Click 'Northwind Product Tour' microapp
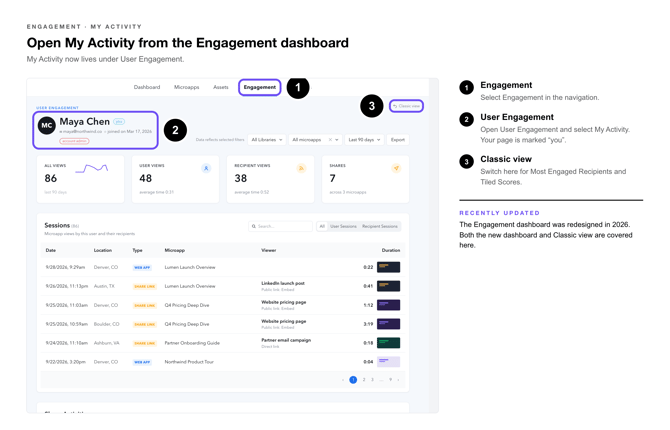The width and height of the screenshot is (670, 430). (189, 362)
